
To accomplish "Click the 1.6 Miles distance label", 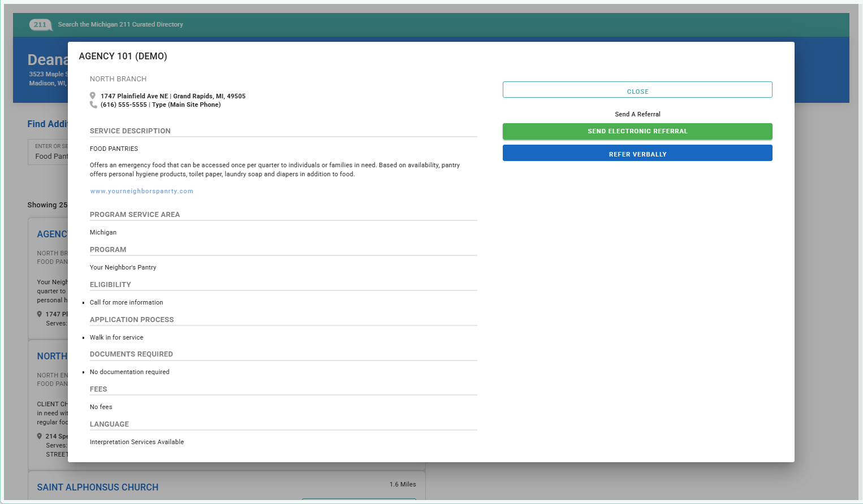I will pyautogui.click(x=402, y=484).
